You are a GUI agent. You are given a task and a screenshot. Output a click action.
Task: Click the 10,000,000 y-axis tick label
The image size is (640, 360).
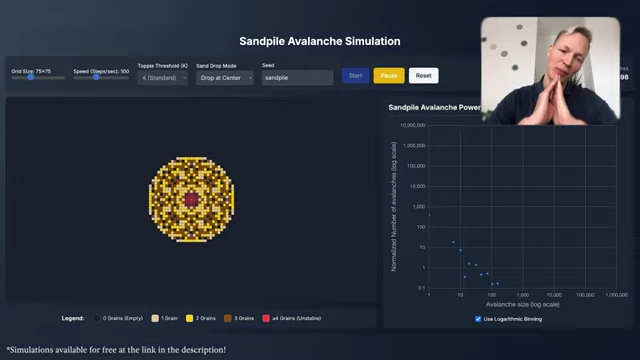(413, 125)
